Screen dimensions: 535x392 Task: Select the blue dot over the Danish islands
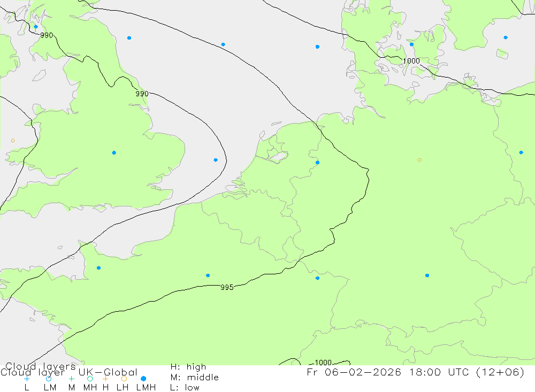tap(411, 44)
